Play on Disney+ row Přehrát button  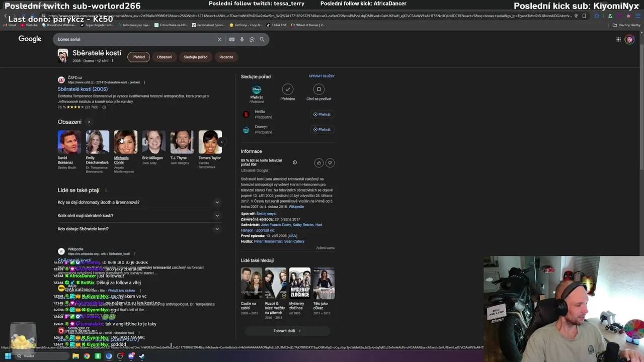pos(322,129)
